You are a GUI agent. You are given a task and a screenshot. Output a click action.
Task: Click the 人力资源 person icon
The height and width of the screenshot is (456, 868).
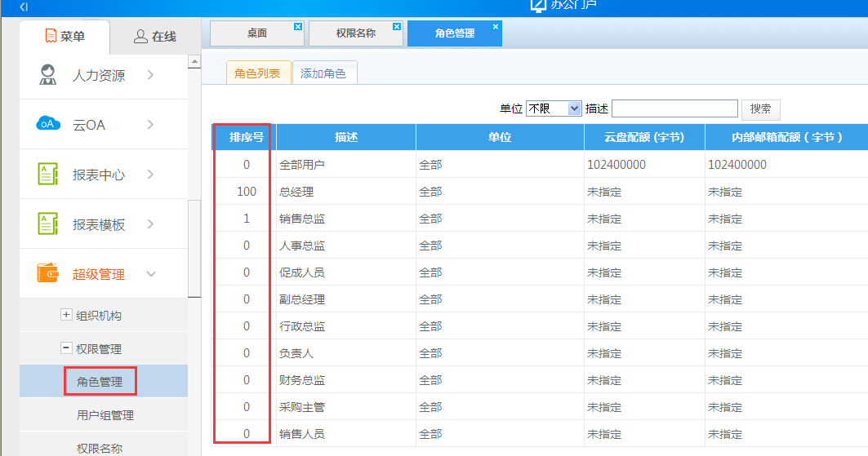coord(48,74)
